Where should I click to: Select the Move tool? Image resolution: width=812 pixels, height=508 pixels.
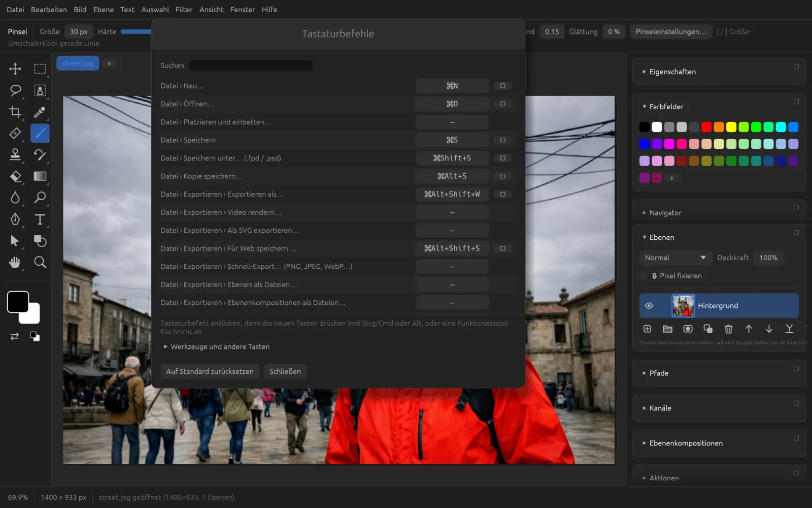(x=15, y=69)
